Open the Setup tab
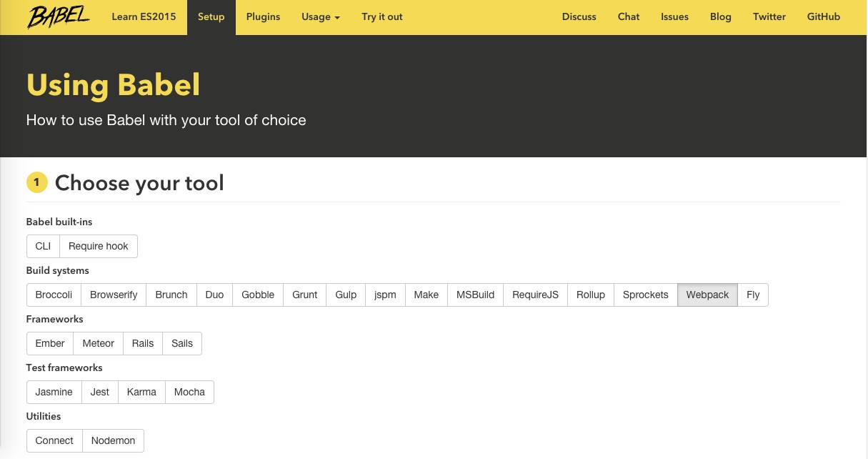Viewport: 868px width, 459px height. coord(211,16)
